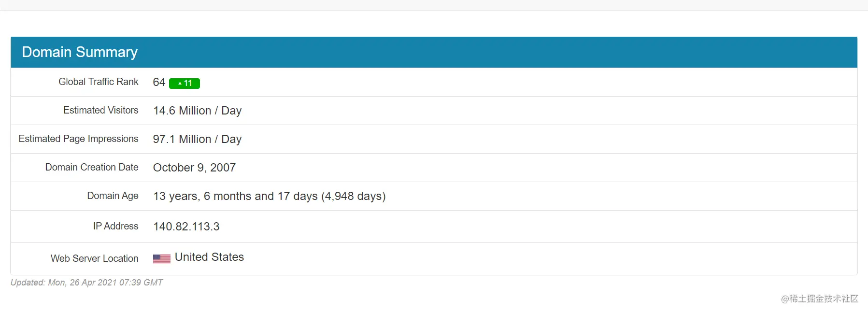Click the 13 years domain age value
Viewport: 868px width, 313px height.
269,196
